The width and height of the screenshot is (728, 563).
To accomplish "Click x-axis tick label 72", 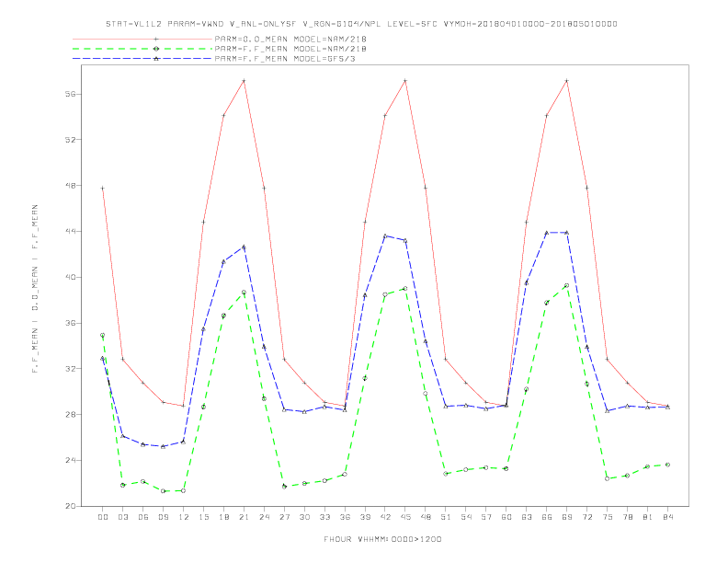I will [587, 517].
